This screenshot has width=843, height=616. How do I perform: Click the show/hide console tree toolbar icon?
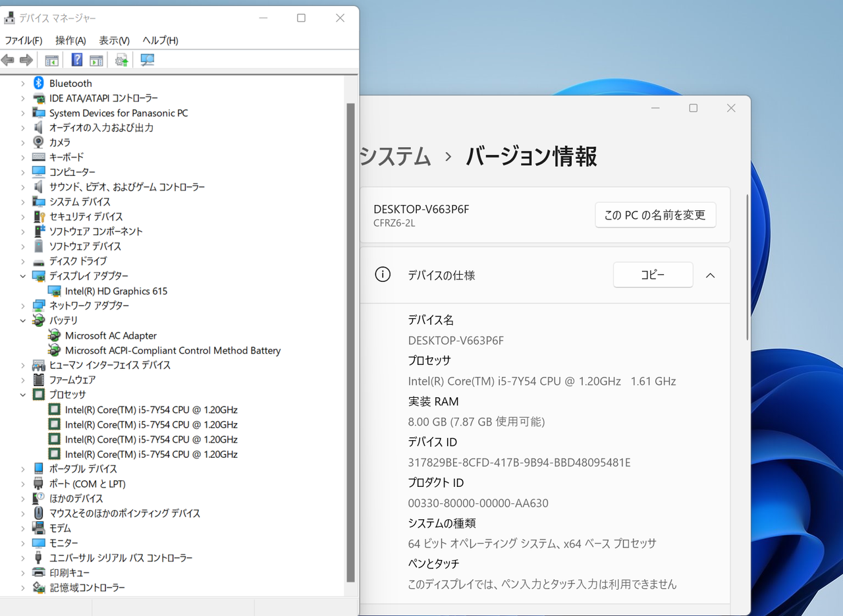52,60
